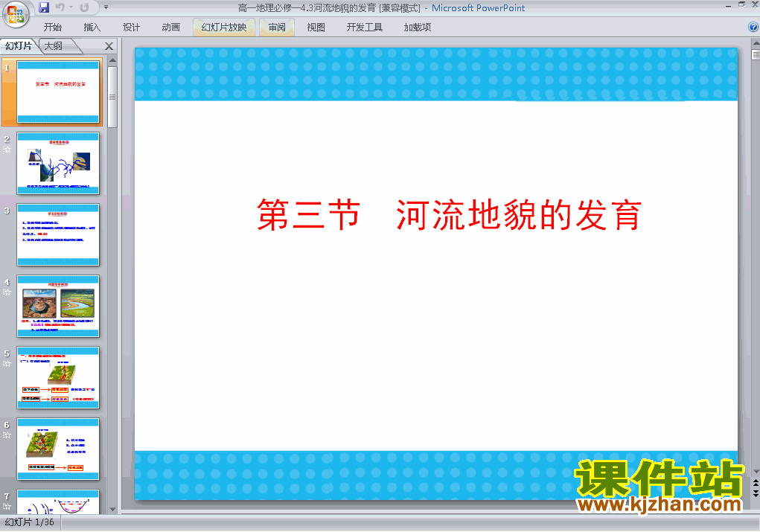This screenshot has height=532, width=760.
Task: Click animation star icon beside slide 4
Action: pos(7,292)
